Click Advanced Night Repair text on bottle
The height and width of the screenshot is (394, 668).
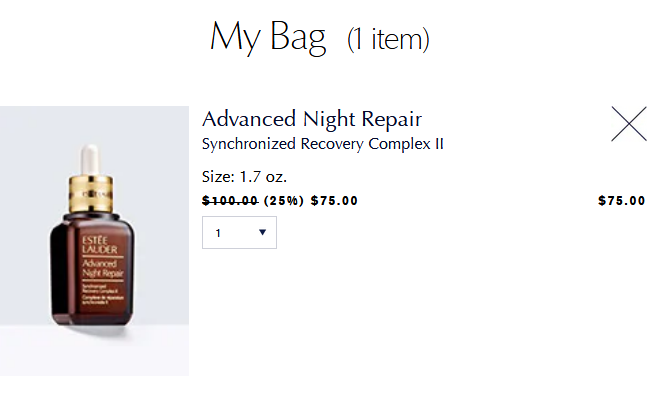coord(103,268)
